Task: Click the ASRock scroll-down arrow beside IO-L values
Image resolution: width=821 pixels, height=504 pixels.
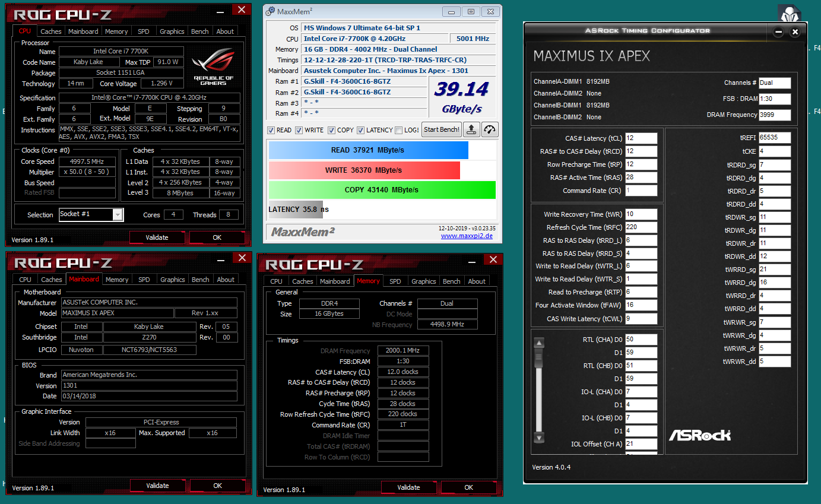Action: 539,438
